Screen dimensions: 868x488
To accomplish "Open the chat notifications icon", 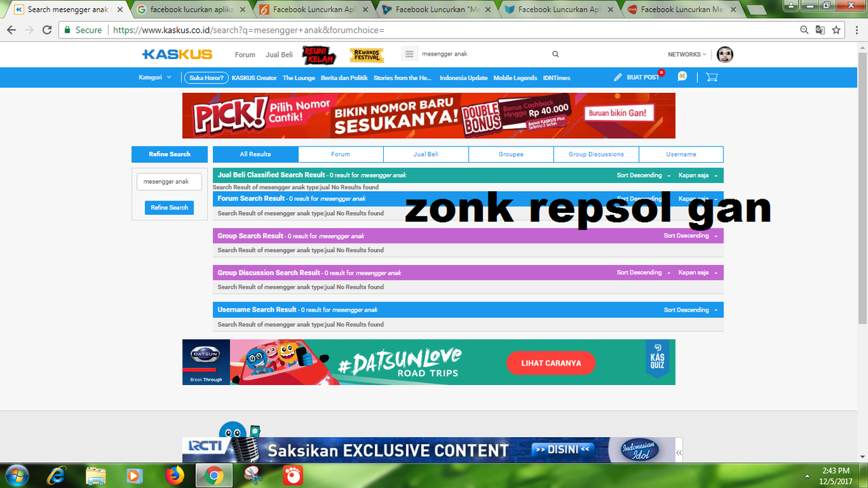I will point(682,77).
